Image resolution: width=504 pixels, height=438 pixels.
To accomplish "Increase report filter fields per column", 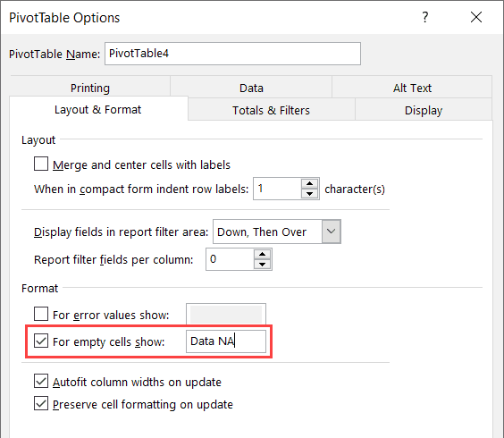I will 263,255.
